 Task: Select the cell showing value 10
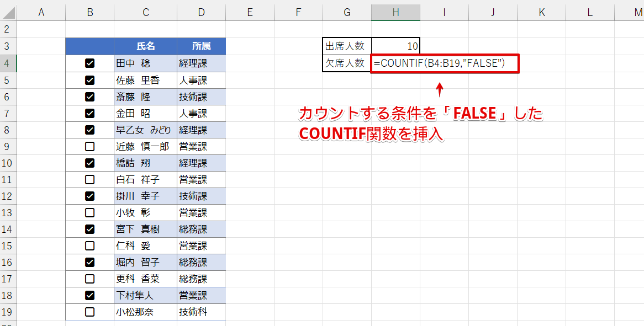point(395,46)
